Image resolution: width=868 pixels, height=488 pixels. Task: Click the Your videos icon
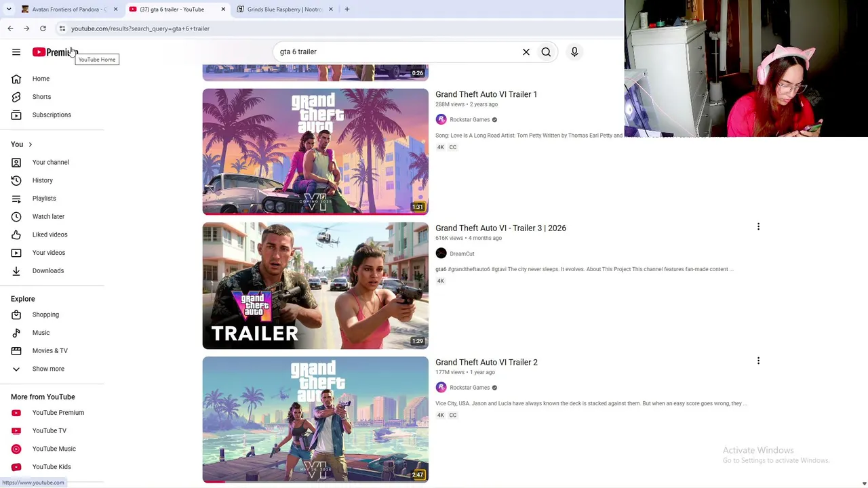click(x=16, y=253)
